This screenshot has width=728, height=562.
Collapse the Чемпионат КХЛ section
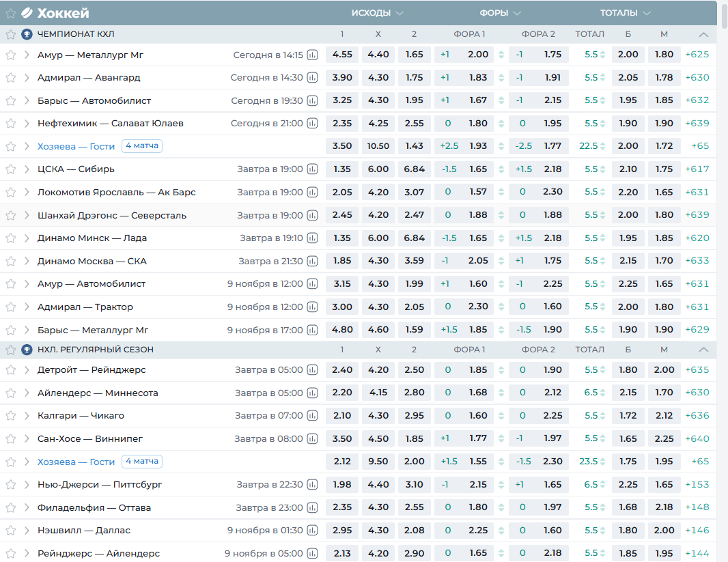[x=703, y=34]
